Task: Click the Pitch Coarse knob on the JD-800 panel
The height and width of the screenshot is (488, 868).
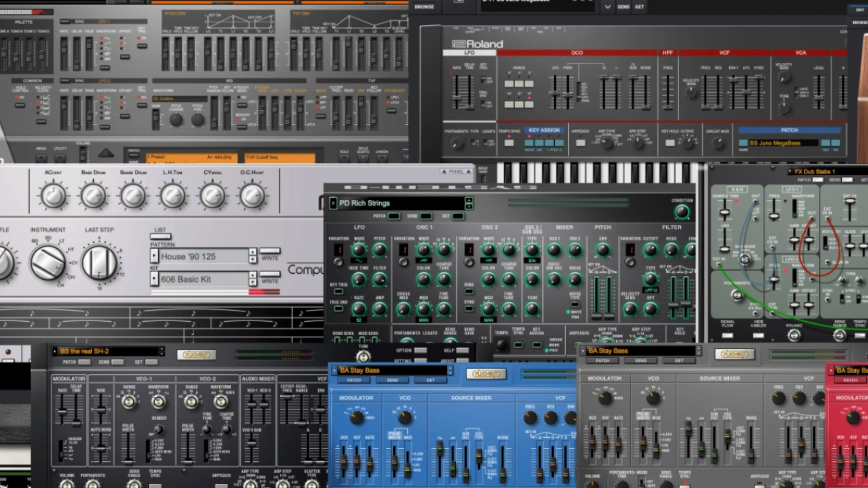Action: [176, 120]
